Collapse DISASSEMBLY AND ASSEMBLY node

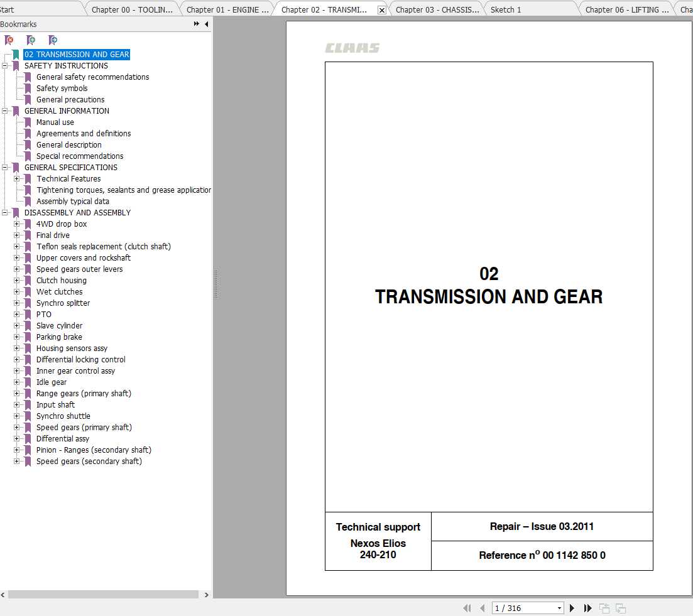point(5,212)
